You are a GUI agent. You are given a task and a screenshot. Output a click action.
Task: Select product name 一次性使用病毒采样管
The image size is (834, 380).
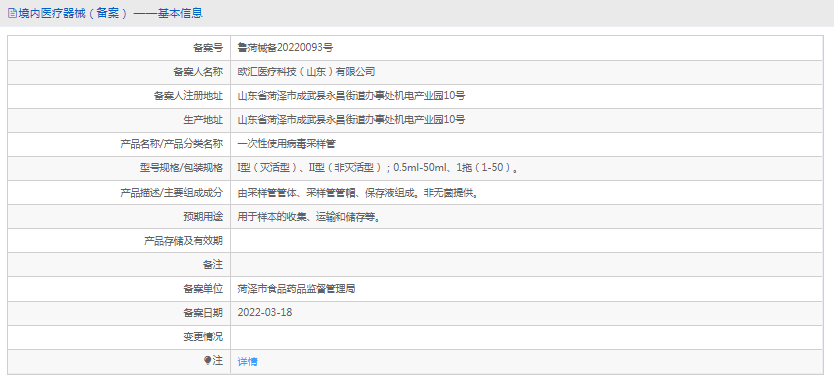pos(287,144)
